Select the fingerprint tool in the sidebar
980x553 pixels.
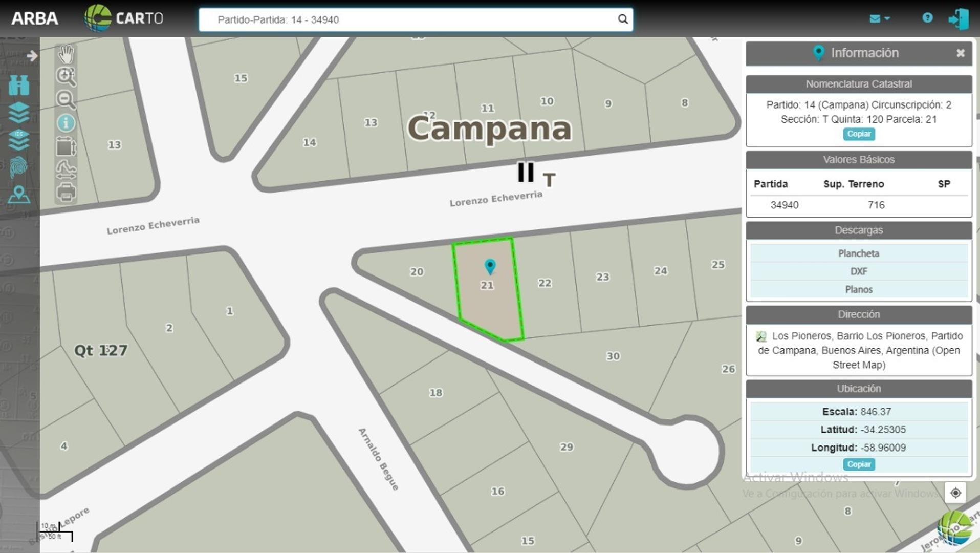[19, 167]
